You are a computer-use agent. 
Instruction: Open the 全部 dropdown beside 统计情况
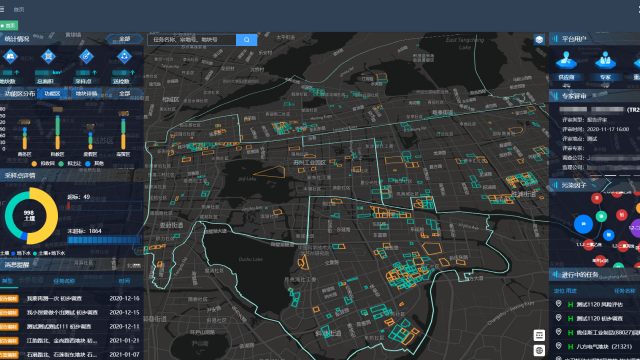(124, 39)
